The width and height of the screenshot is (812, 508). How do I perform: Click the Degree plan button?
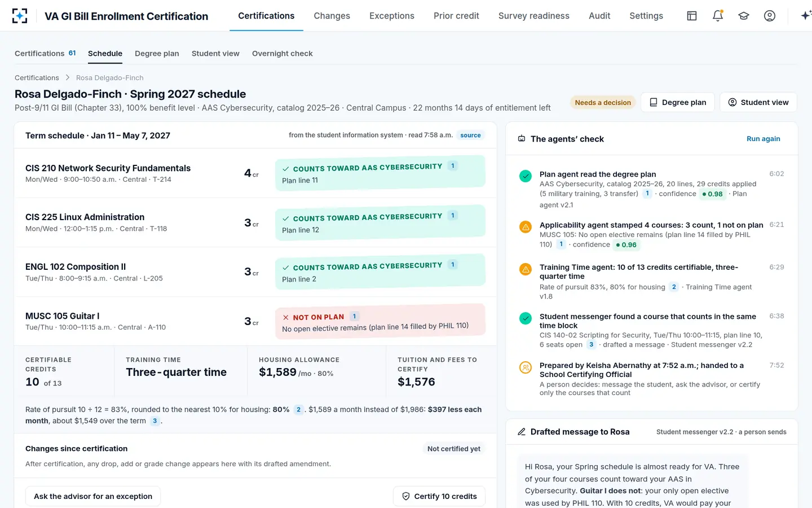(x=678, y=102)
